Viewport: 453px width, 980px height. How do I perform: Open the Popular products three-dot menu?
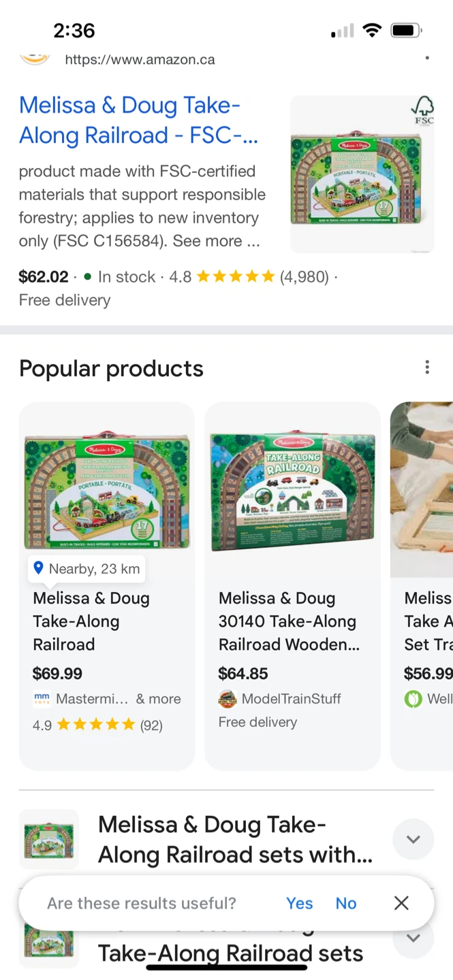[x=427, y=367]
